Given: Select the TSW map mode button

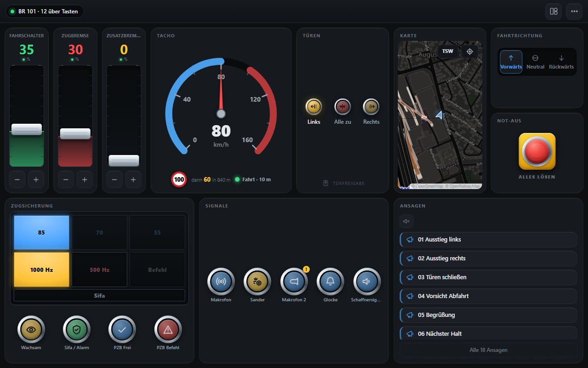Looking at the screenshot, I should 448,52.
